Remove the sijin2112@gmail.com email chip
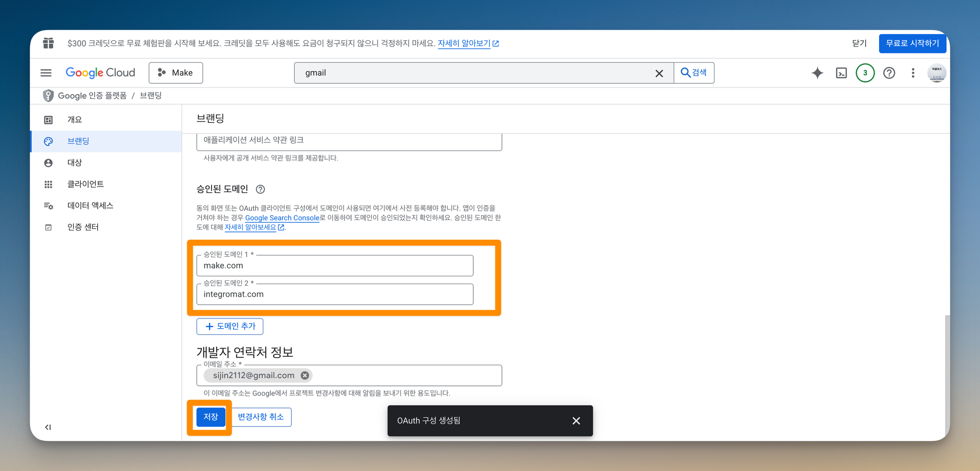The height and width of the screenshot is (471, 980). click(x=305, y=375)
